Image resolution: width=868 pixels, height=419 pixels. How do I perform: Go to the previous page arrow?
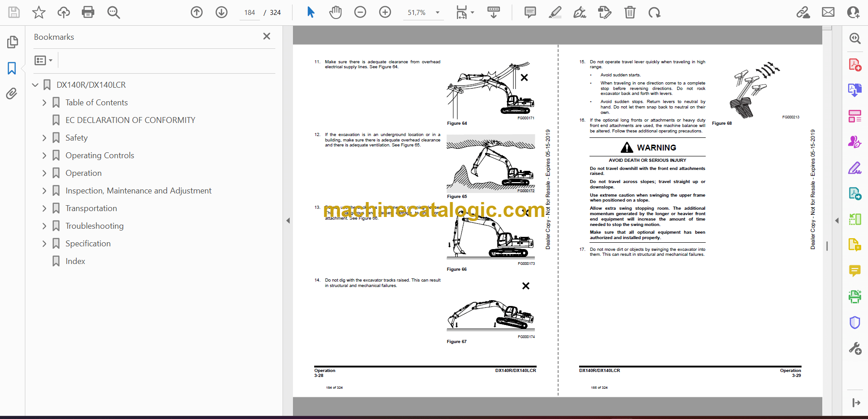(x=197, y=12)
